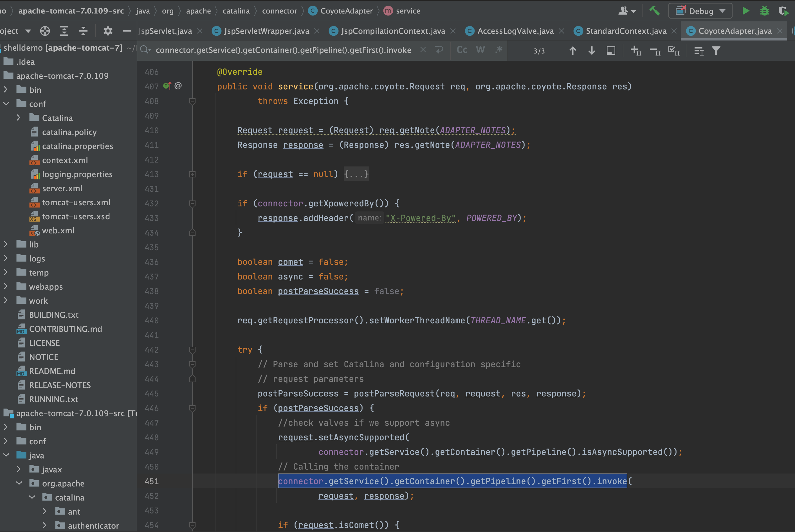Run the Debug configuration with play icon

[745, 11]
